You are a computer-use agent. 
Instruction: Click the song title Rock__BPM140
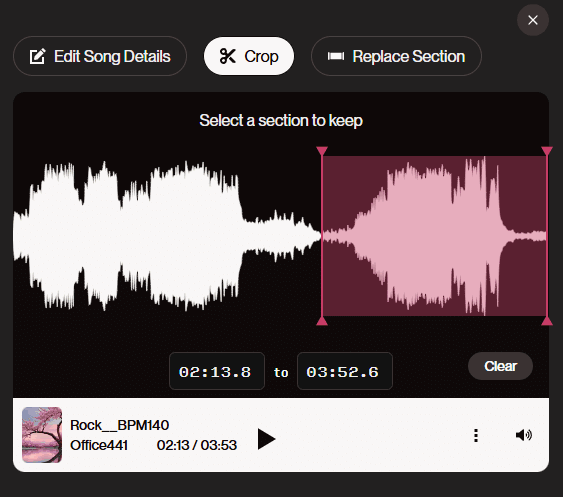[120, 425]
